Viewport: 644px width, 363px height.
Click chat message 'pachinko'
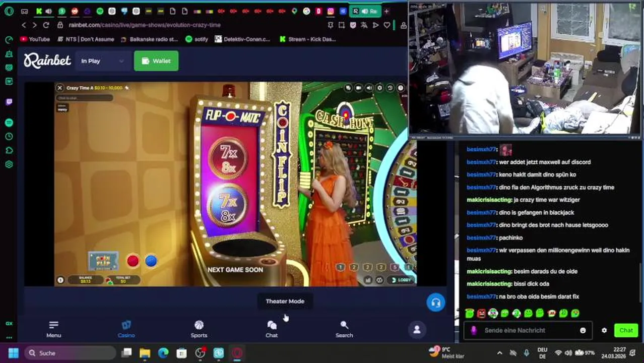pos(510,237)
